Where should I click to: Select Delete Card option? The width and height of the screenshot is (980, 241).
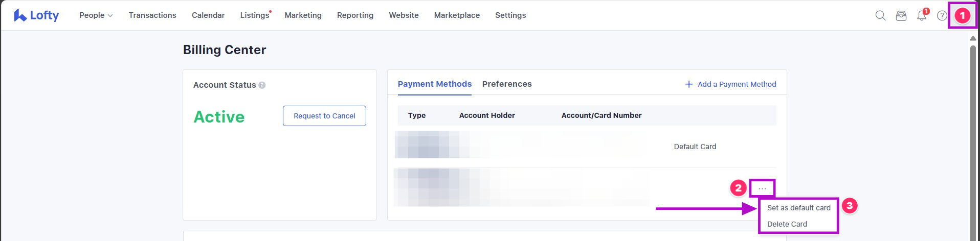(x=787, y=224)
